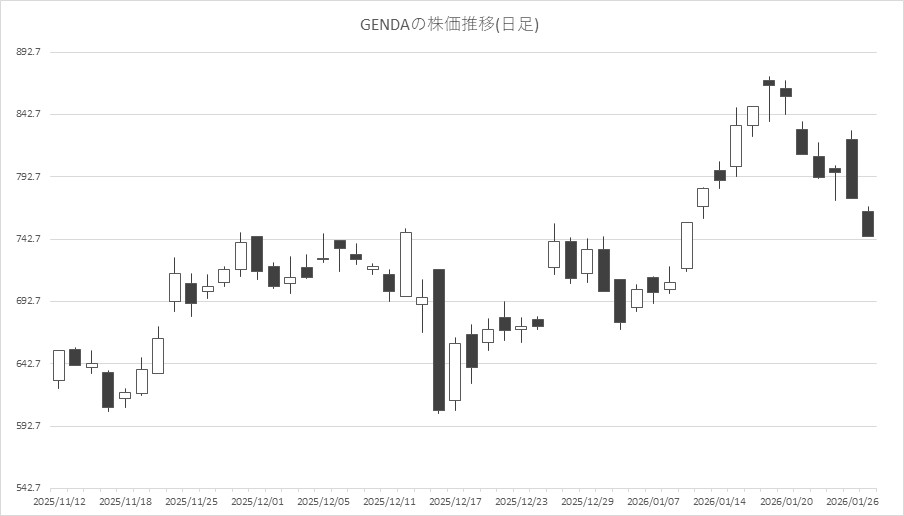Image resolution: width=904 pixels, height=516 pixels.
Task: Click the last black candlestick on the right
Action: (868, 224)
